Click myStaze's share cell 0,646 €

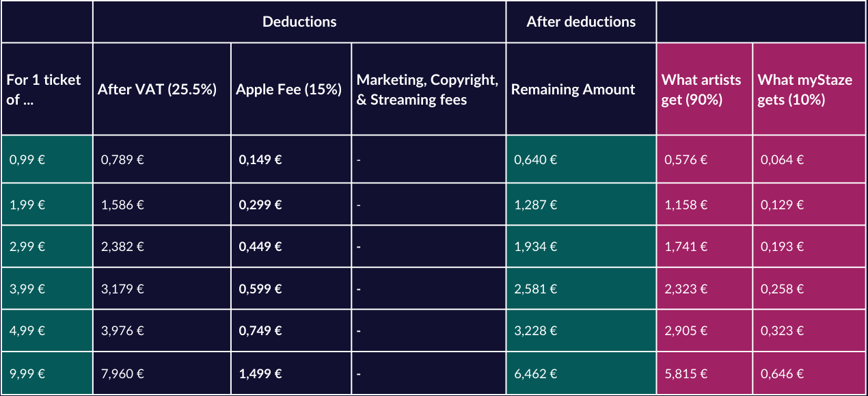pyautogui.click(x=810, y=373)
